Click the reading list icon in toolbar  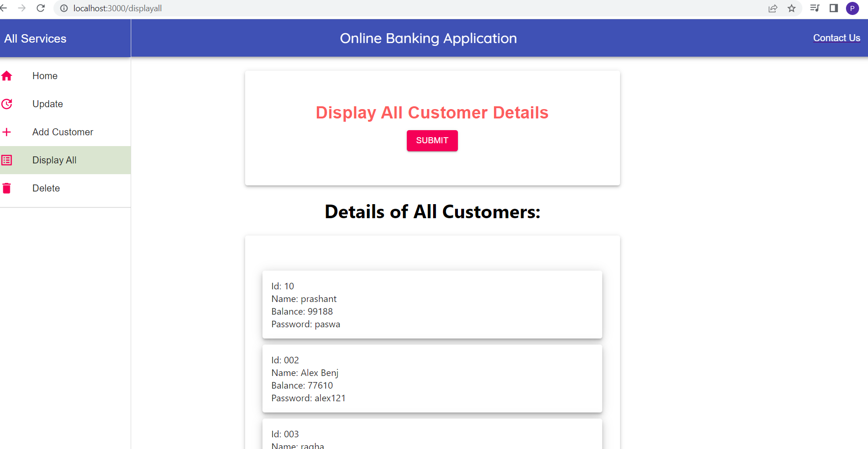tap(815, 8)
